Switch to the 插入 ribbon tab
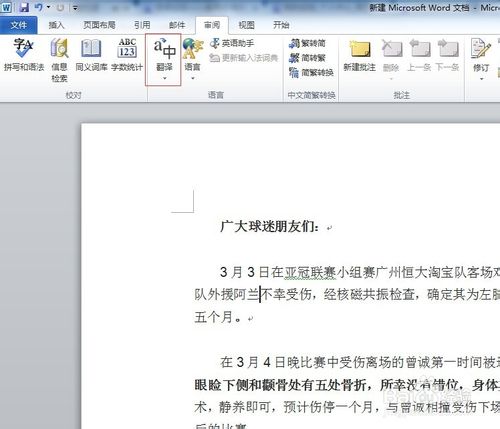 click(x=56, y=25)
